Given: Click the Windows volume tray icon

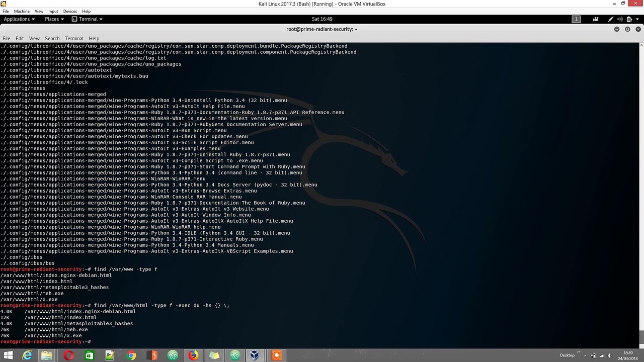Looking at the screenshot, I should pyautogui.click(x=611, y=355).
